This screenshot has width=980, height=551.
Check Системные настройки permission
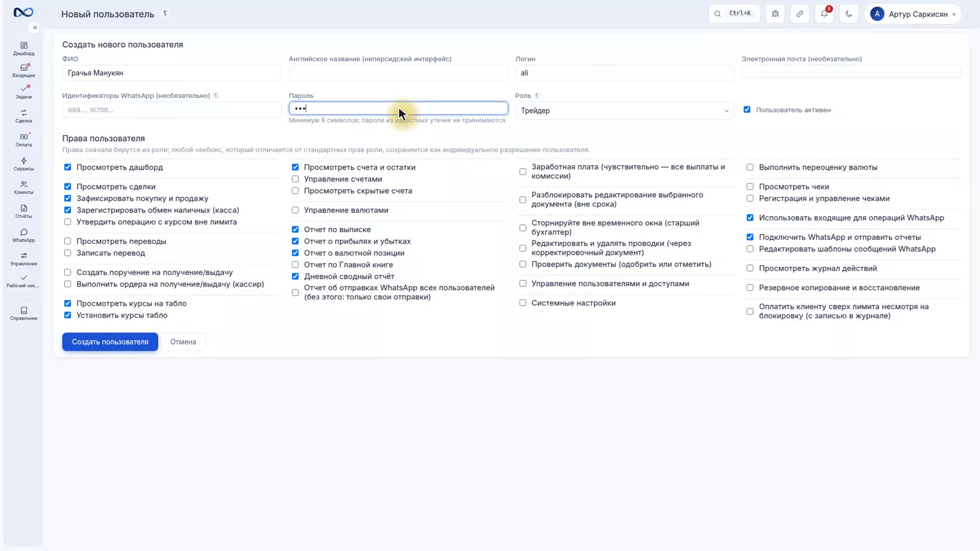point(522,303)
